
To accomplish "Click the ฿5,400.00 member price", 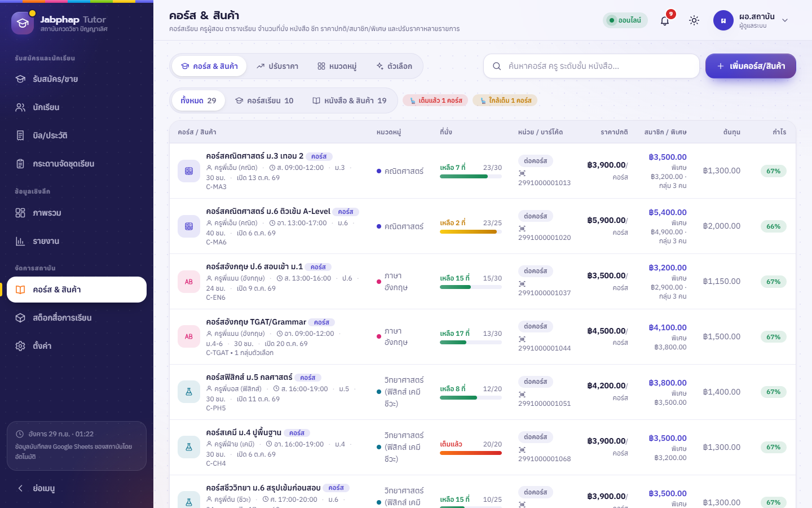I will click(x=668, y=213).
